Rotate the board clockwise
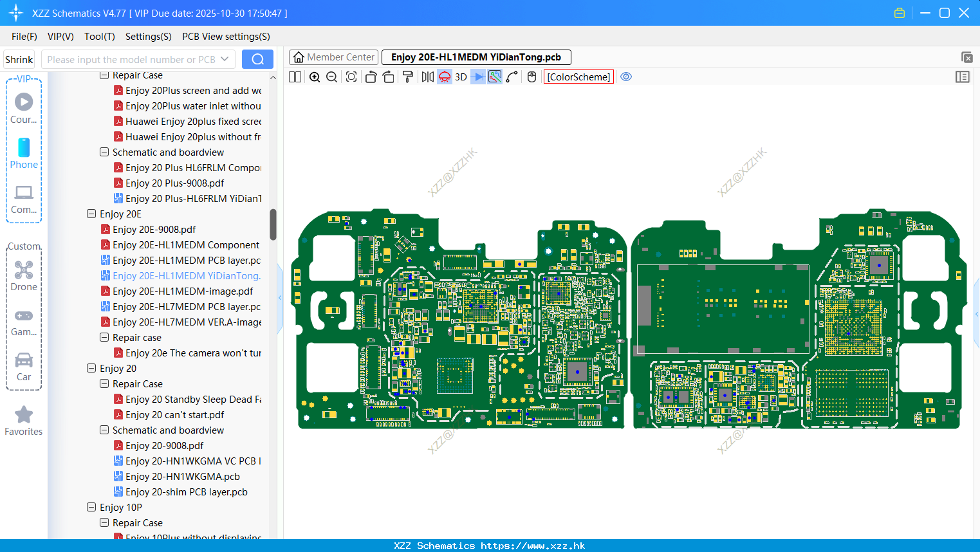This screenshot has height=552, width=980. click(x=388, y=77)
